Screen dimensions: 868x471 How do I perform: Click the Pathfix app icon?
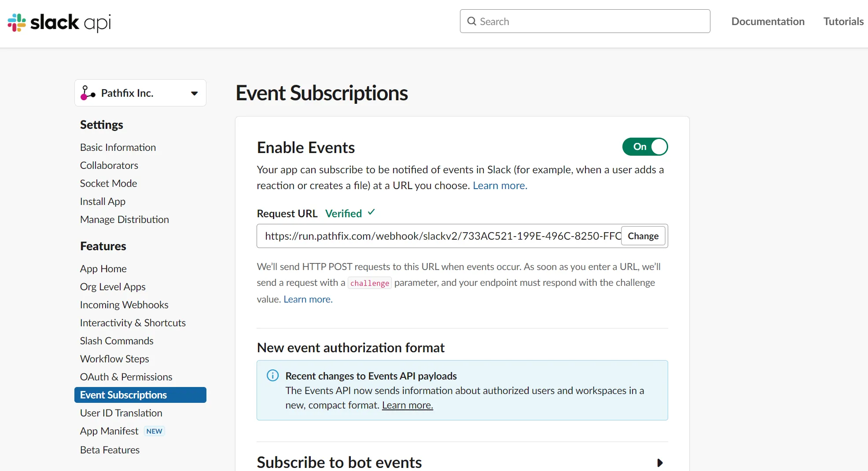tap(88, 93)
